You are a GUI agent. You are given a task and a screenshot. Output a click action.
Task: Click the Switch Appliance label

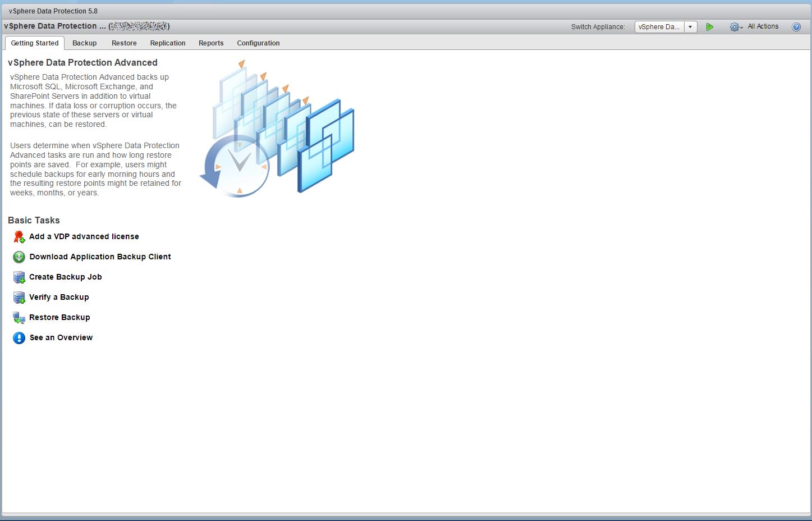click(598, 27)
